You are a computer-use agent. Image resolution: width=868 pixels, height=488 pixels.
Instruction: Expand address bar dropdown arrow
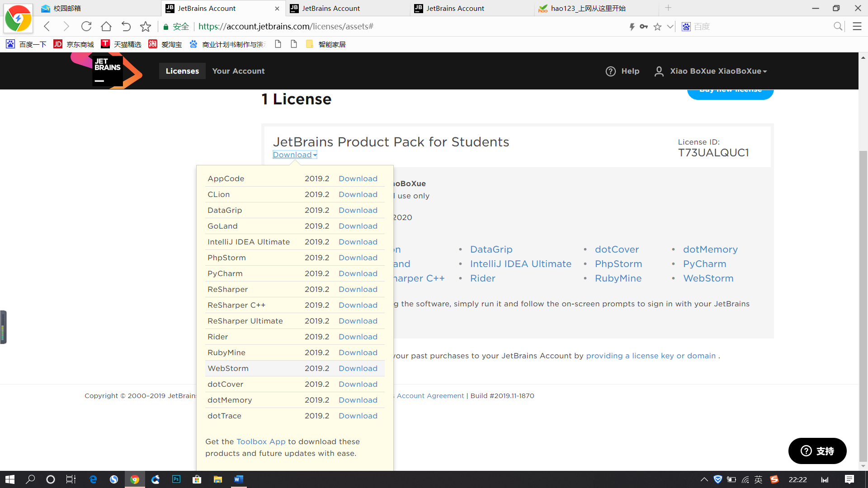670,27
